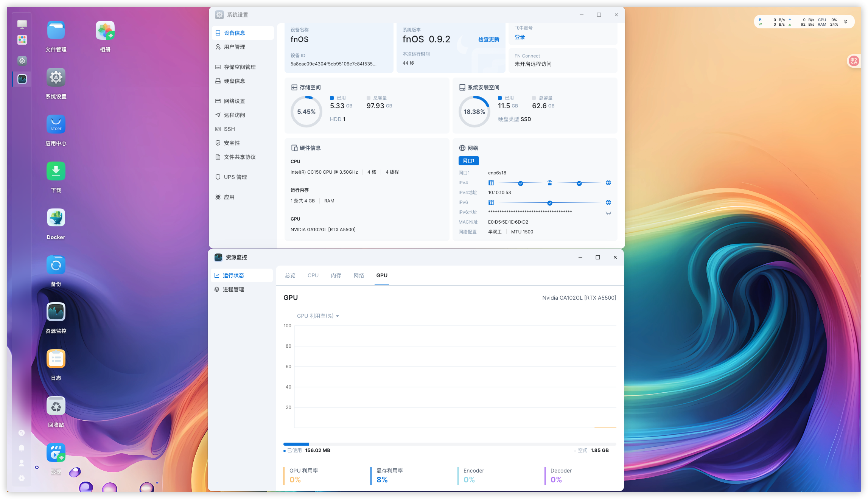868x499 pixels.
Task: Click 登录 link under 飞牛账号
Action: point(520,37)
